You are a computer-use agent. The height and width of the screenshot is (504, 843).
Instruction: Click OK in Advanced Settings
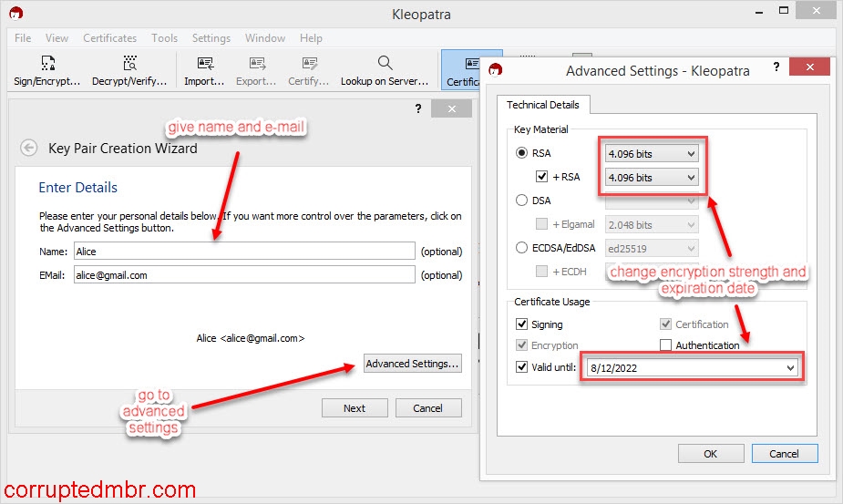tap(711, 454)
